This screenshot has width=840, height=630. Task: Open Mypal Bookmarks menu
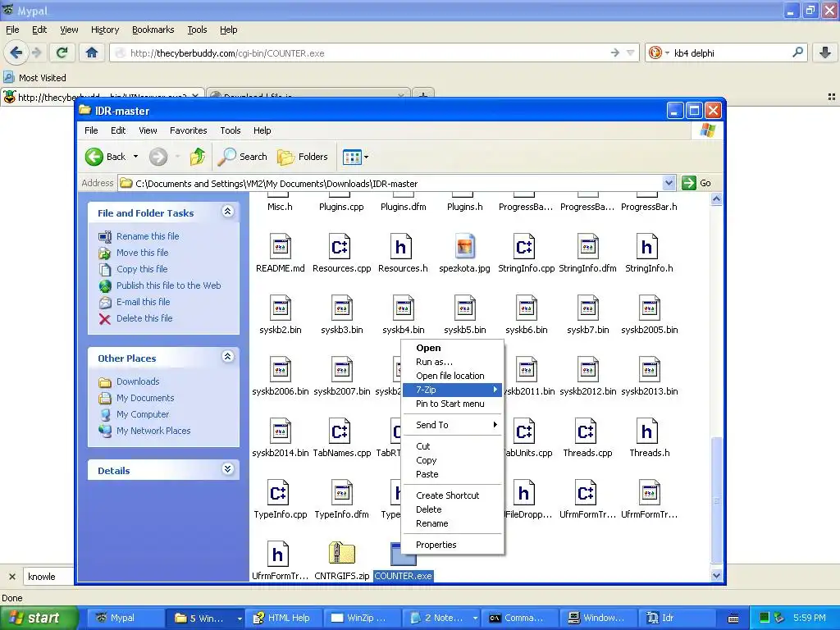click(153, 30)
